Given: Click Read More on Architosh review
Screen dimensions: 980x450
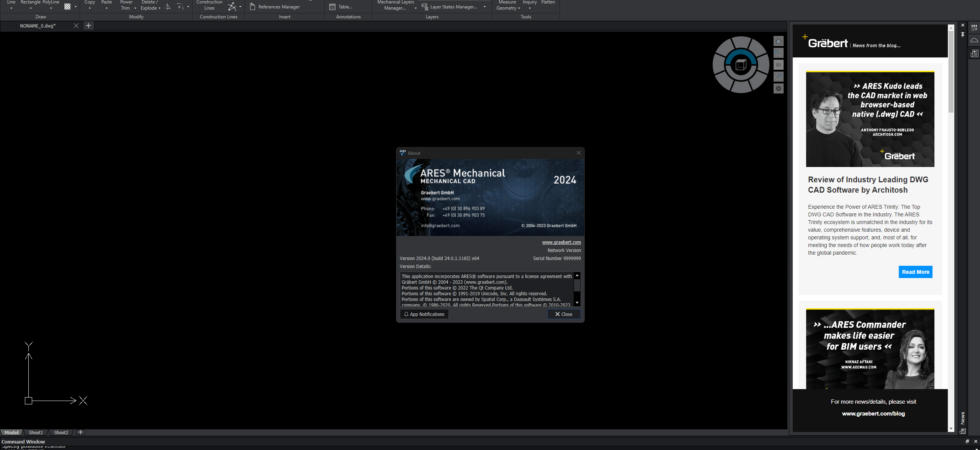Looking at the screenshot, I should pos(915,272).
